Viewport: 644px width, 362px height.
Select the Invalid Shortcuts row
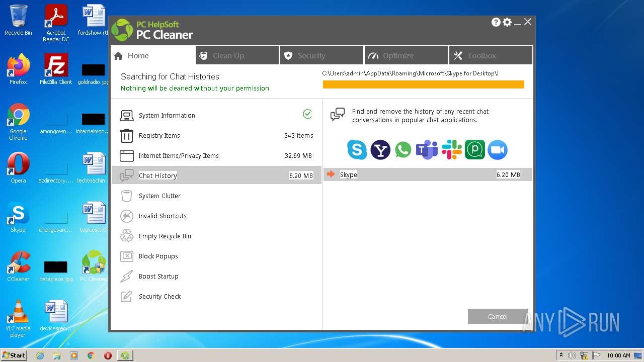(x=216, y=216)
